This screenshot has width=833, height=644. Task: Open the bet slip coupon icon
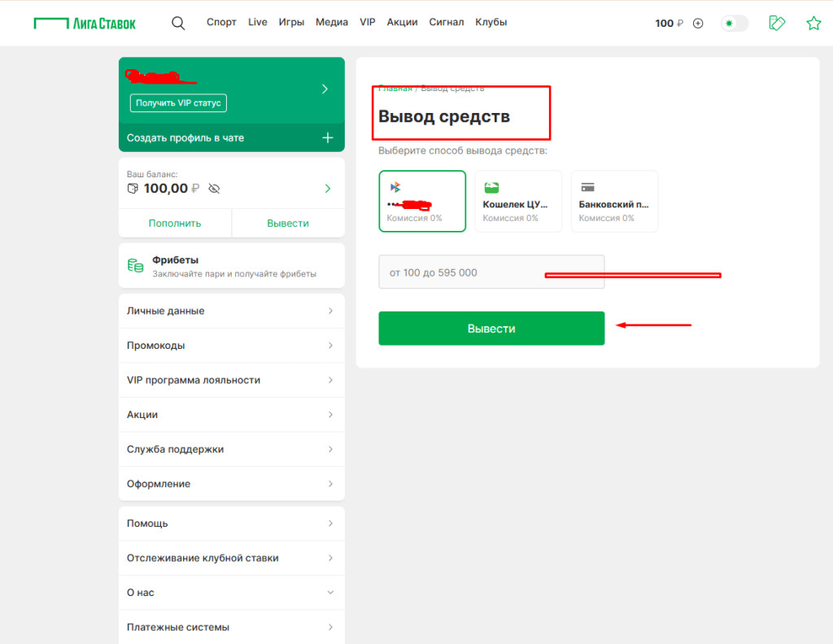pyautogui.click(x=777, y=23)
